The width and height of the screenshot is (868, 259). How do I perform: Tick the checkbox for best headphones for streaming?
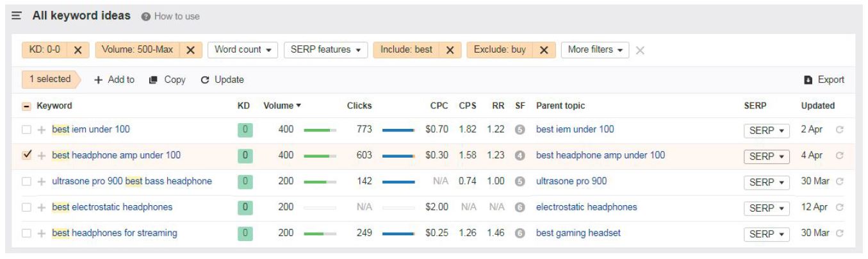tap(26, 233)
